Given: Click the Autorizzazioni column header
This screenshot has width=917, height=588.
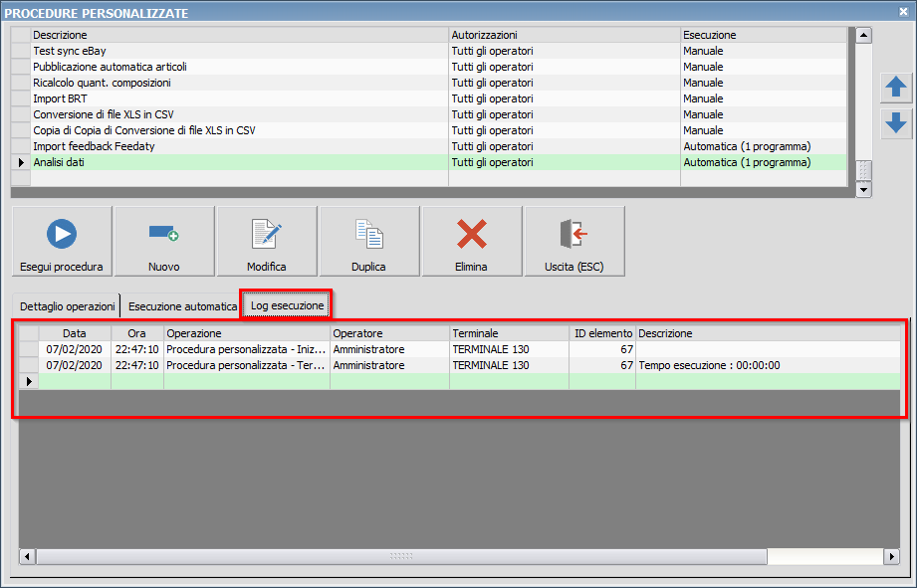Looking at the screenshot, I should tap(565, 35).
